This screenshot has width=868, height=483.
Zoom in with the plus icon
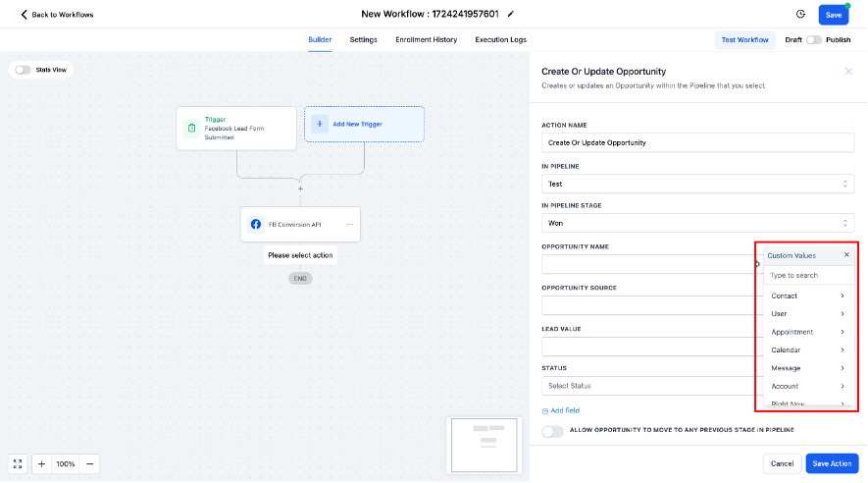[42, 463]
